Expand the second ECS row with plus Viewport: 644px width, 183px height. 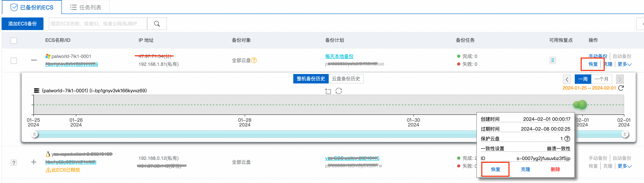[34, 162]
